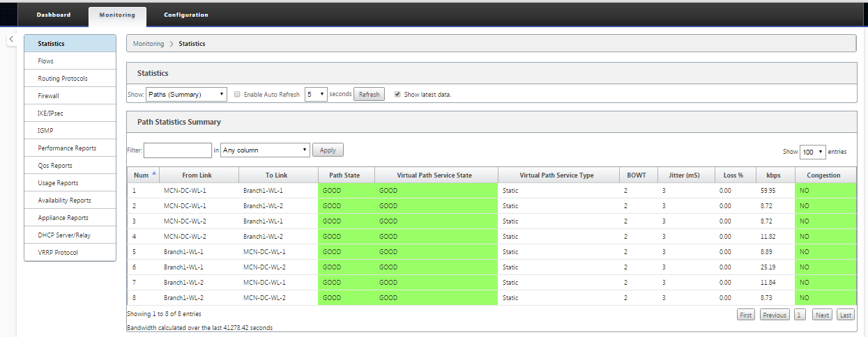868x337 pixels.
Task: Sort by the Jitter (mS) column header
Action: [679, 175]
